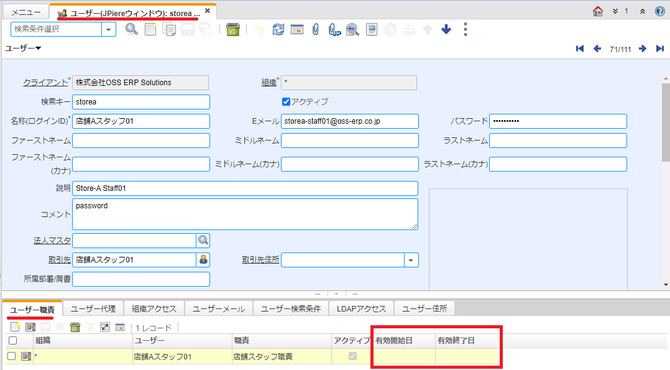Refresh the record with the ReQuery icon
The width and height of the screenshot is (670, 370).
pos(278,29)
